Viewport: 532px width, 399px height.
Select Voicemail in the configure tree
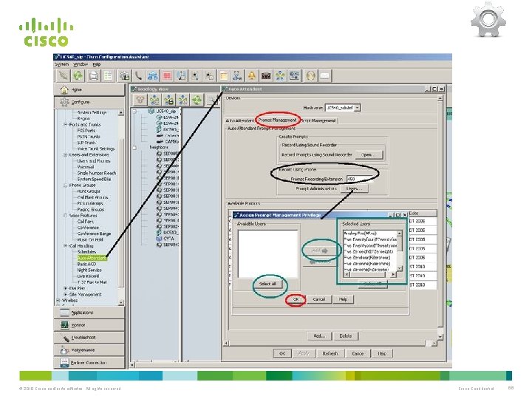[86, 167]
